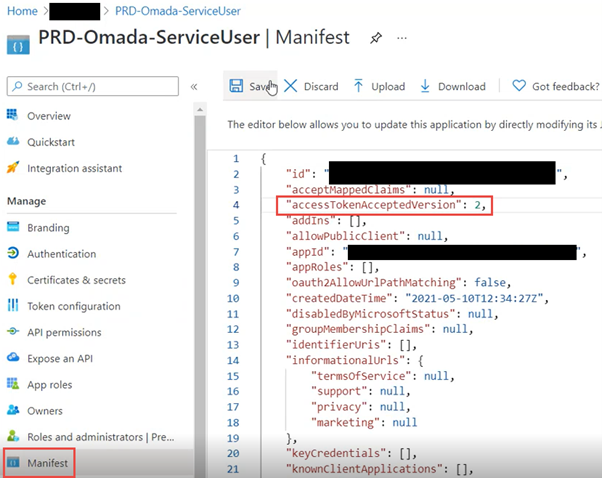Image resolution: width=602 pixels, height=478 pixels.
Task: Click the Branding icon
Action: click(x=13, y=227)
